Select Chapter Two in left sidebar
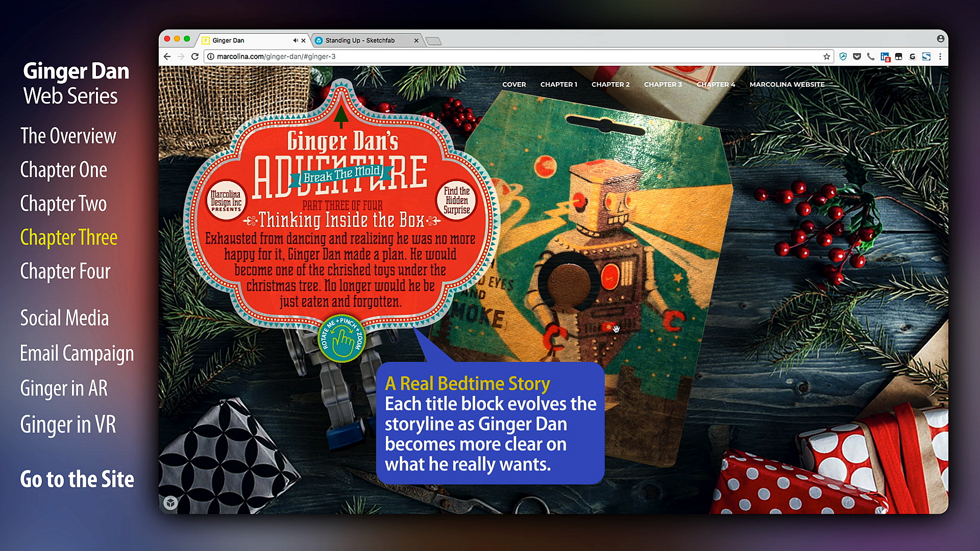This screenshot has height=551, width=980. 63,204
